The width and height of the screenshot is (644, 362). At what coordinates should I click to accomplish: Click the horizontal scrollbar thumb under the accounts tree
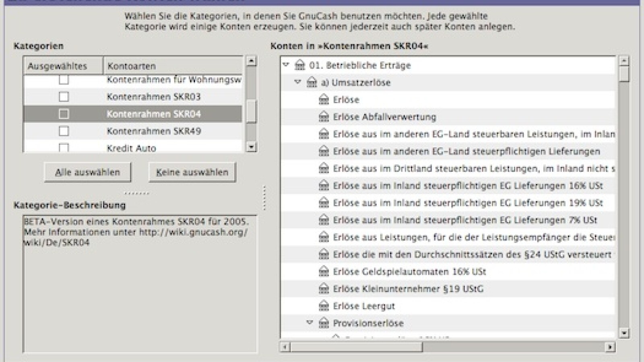click(356, 347)
